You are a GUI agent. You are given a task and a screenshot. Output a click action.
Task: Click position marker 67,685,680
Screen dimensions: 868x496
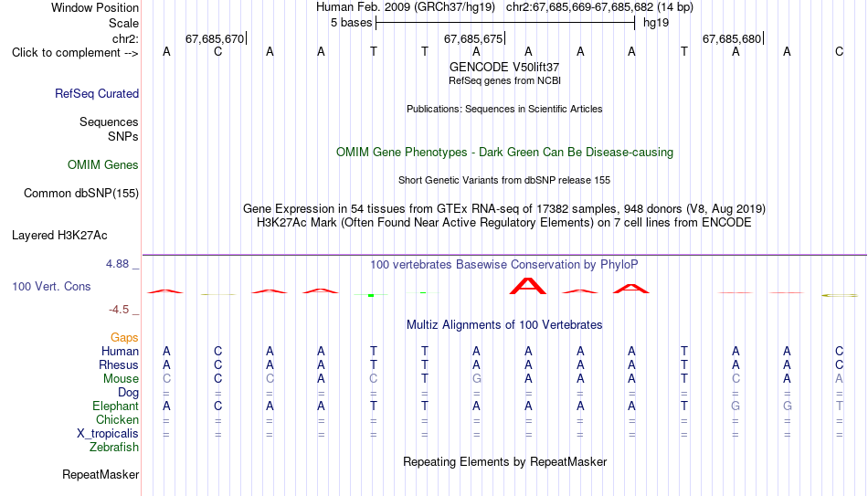732,38
